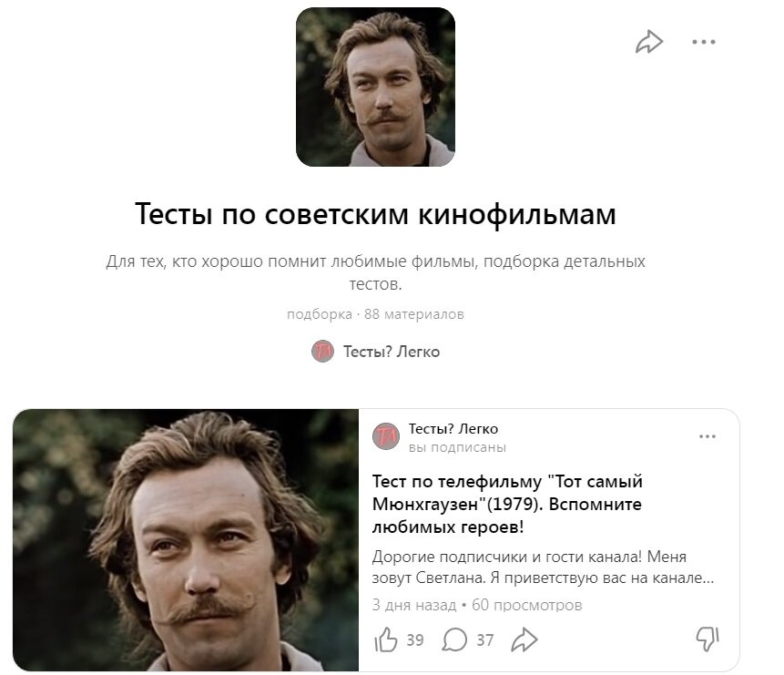The image size is (784, 675).
Task: Share the article with arrow icon
Action: (524, 639)
